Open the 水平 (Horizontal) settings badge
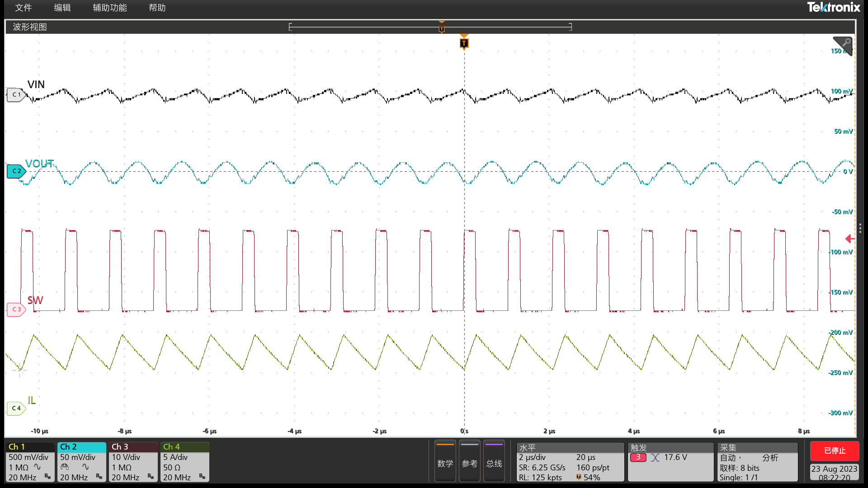 (570, 462)
